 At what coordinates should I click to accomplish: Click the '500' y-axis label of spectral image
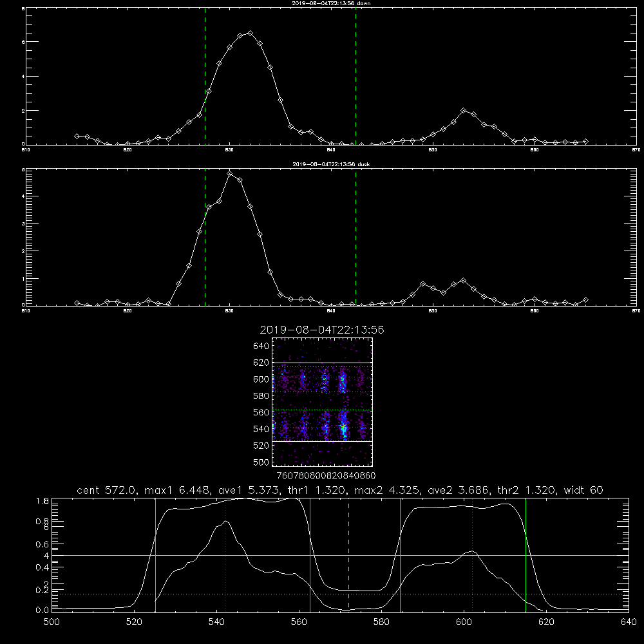(x=261, y=462)
